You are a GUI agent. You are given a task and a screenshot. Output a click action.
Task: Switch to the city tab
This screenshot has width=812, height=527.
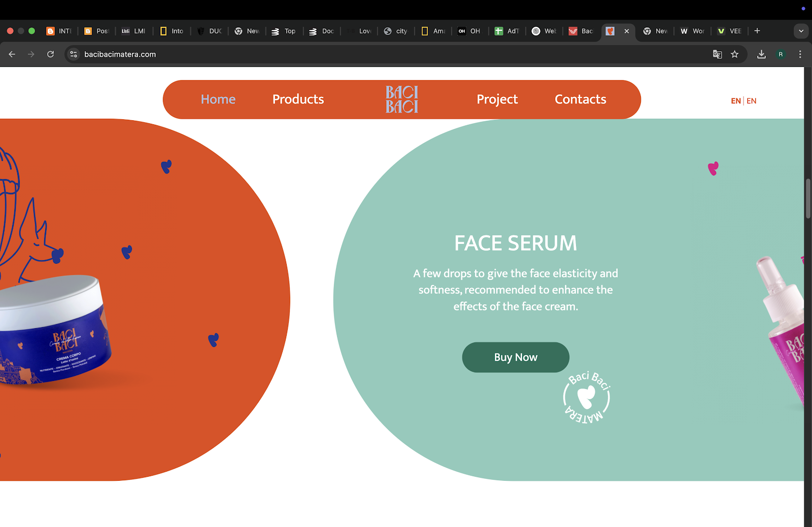tap(397, 31)
